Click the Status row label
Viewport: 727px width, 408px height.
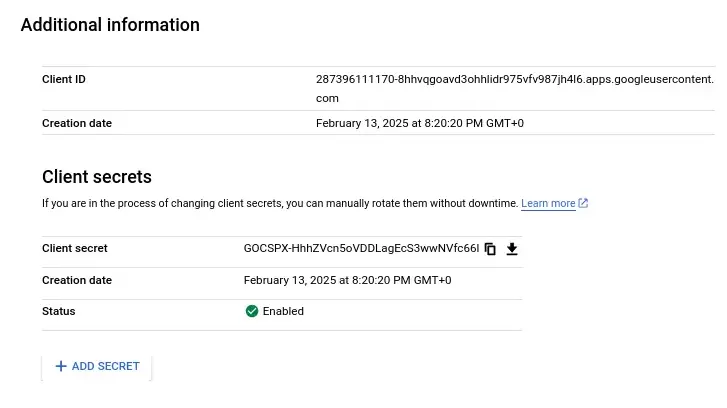click(x=58, y=311)
